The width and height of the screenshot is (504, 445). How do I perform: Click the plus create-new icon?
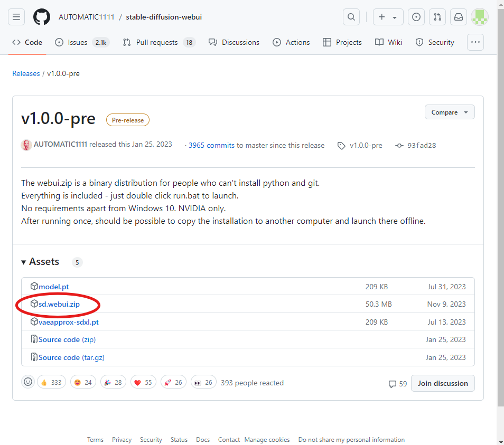coord(381,17)
